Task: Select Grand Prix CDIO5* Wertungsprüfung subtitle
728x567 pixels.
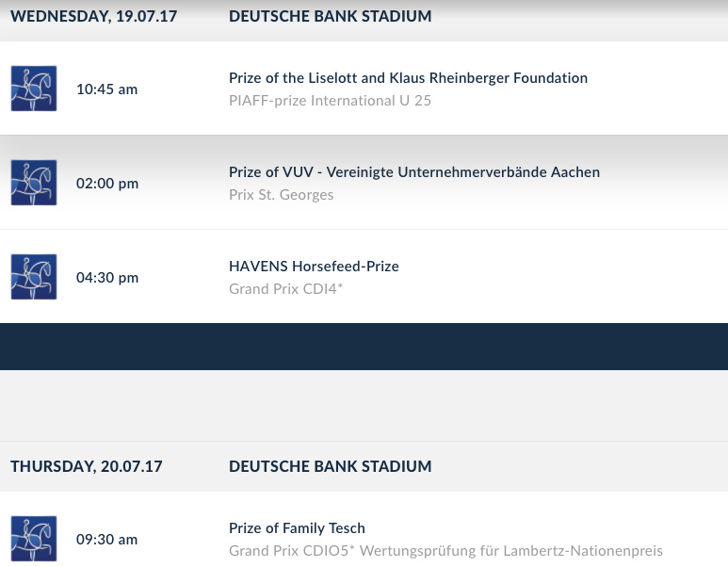Action: point(445,551)
